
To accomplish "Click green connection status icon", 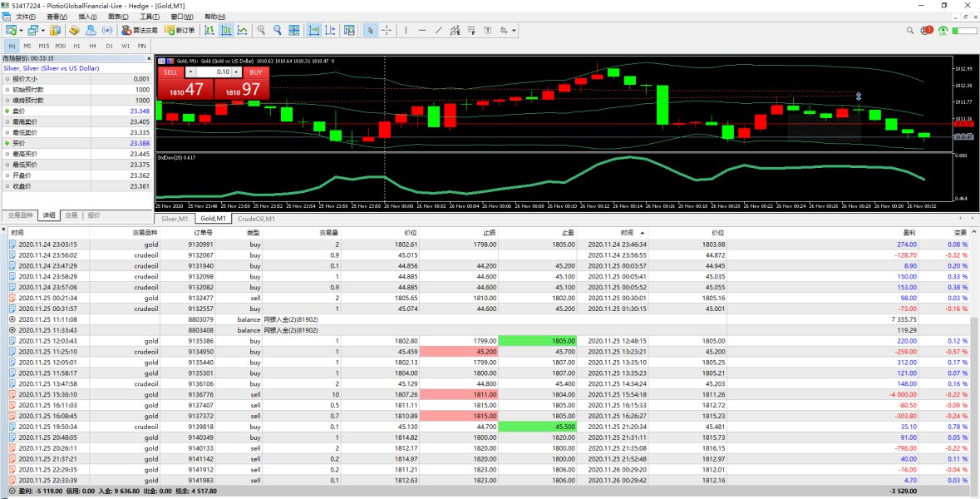I will (x=943, y=30).
